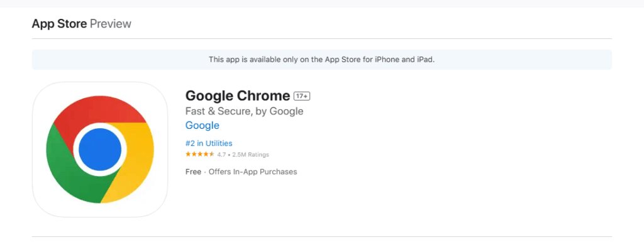The image size is (644, 247).
Task: Click the App Store heading
Action: pos(60,24)
